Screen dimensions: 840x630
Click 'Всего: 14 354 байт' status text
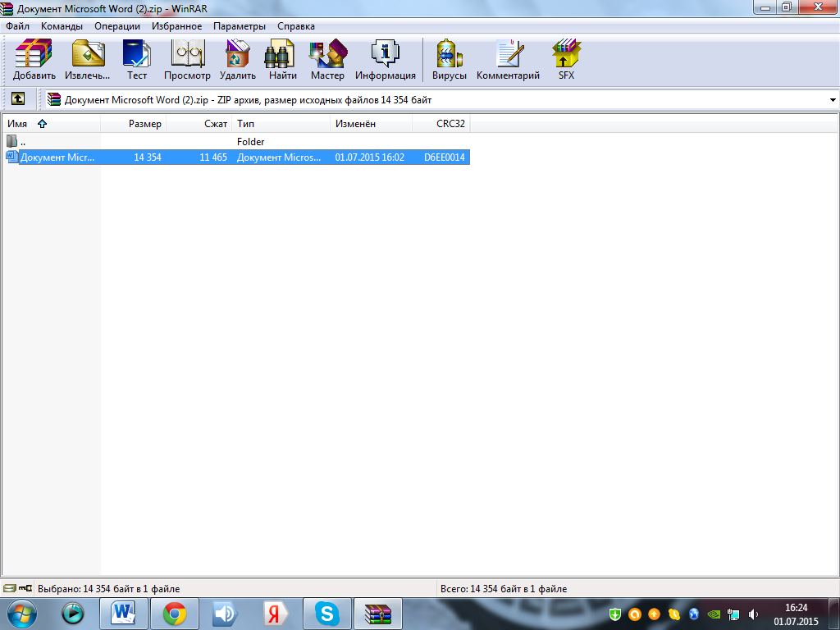[x=504, y=589]
